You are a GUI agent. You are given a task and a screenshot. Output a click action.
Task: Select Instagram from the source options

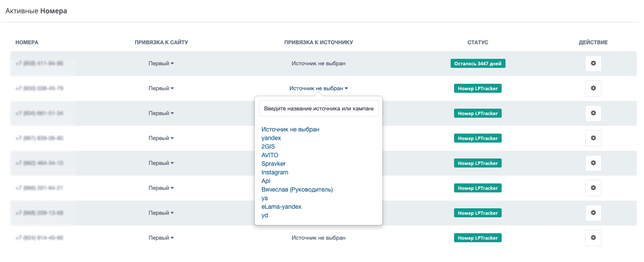tap(275, 172)
